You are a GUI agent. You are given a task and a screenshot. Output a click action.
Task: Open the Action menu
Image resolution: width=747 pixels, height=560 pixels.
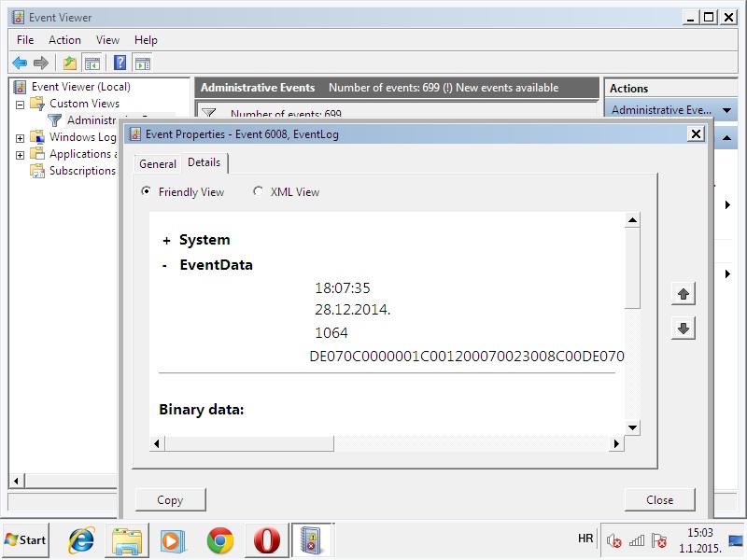pyautogui.click(x=64, y=40)
